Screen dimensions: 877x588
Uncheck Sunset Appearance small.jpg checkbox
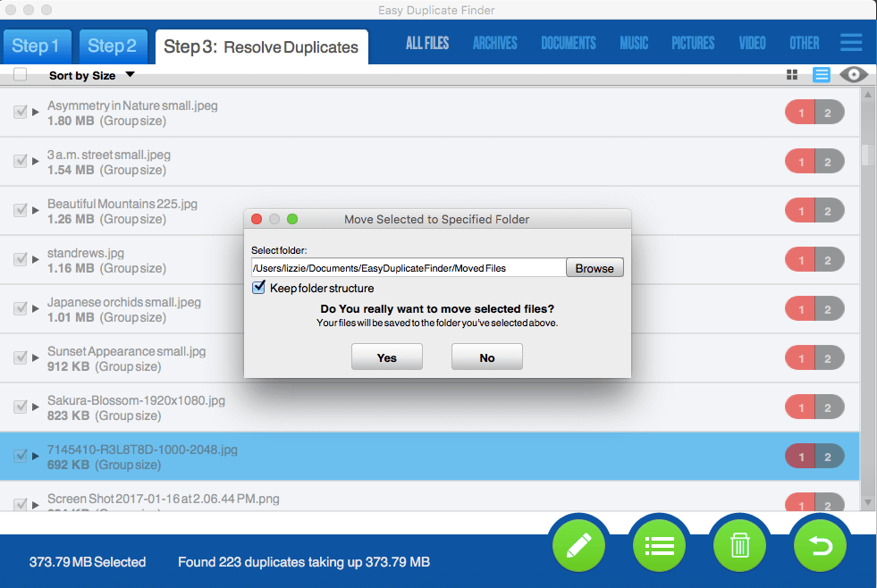(x=21, y=357)
